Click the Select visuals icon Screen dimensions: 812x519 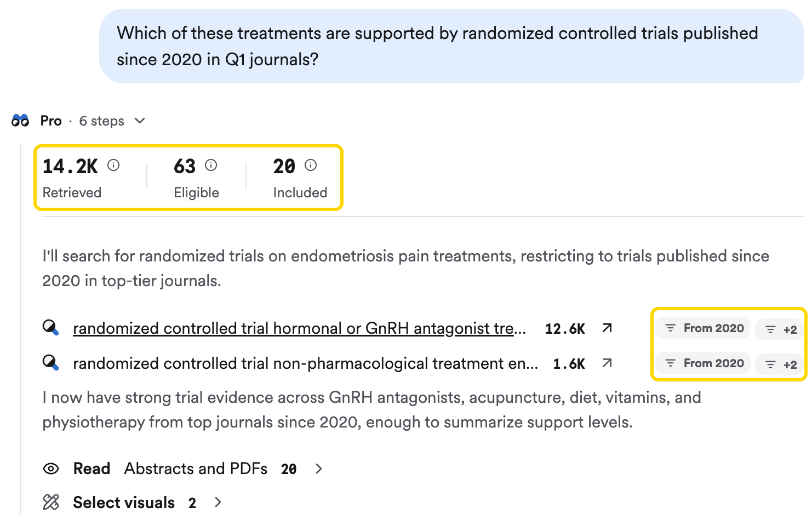(51, 502)
